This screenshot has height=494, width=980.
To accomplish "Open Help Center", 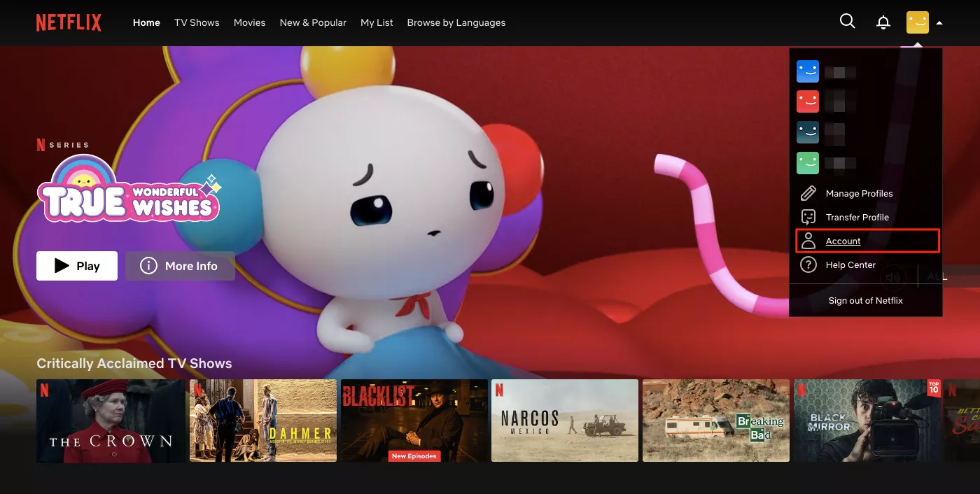I will click(x=850, y=265).
